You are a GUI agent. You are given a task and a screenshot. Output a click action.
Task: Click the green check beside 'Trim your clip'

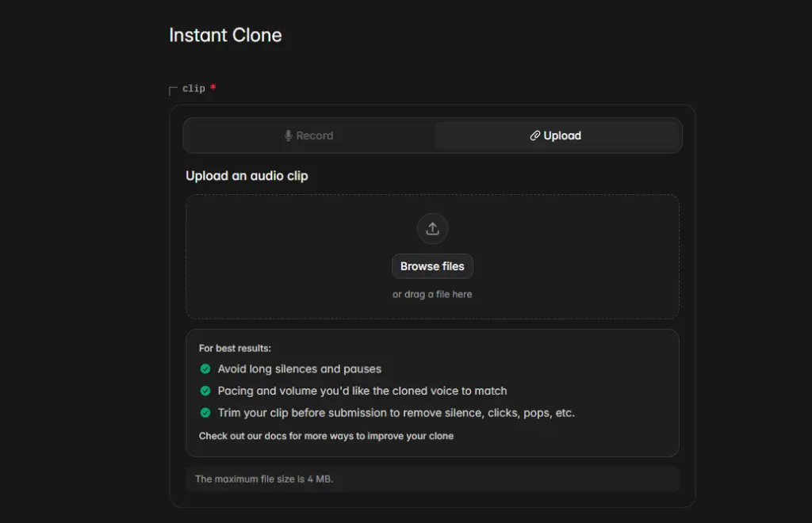point(205,413)
